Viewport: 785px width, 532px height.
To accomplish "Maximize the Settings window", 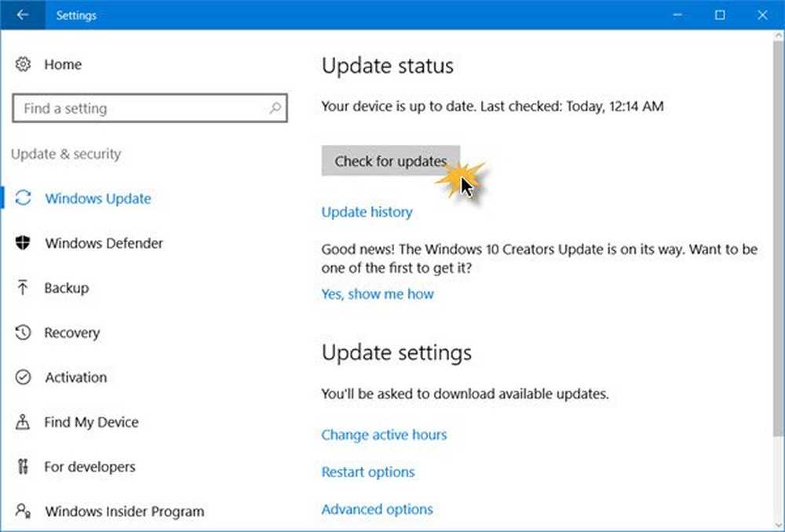I will click(x=720, y=15).
